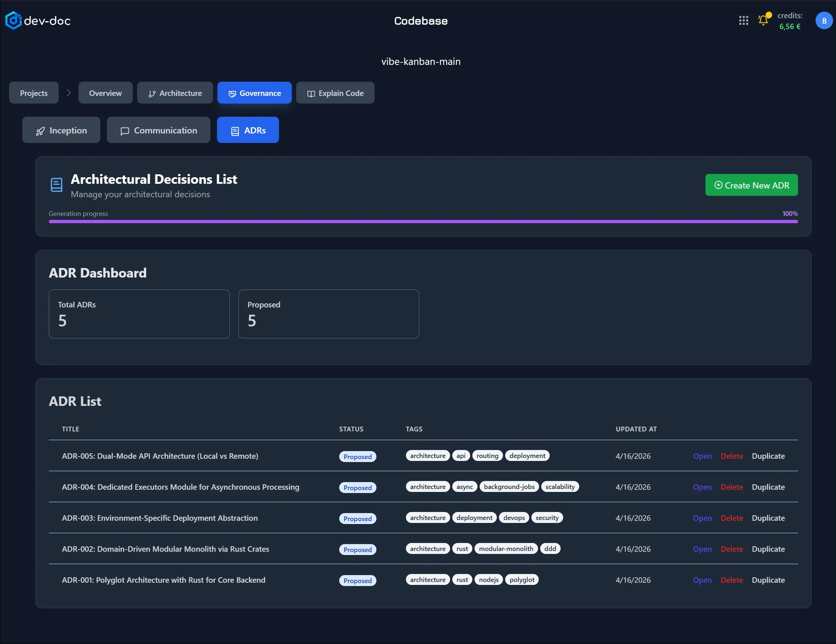Click the breadcrumb chevron after Projects

pos(69,93)
